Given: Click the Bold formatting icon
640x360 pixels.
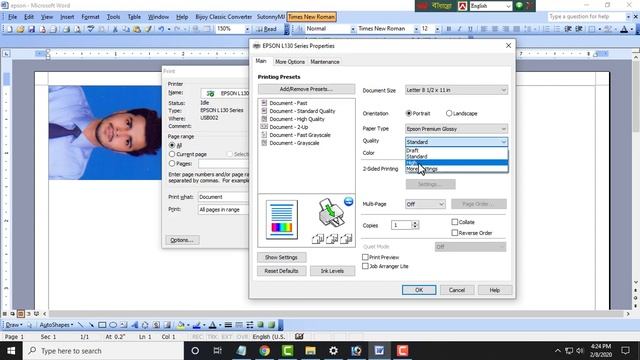Looking at the screenshot, I should [449, 29].
